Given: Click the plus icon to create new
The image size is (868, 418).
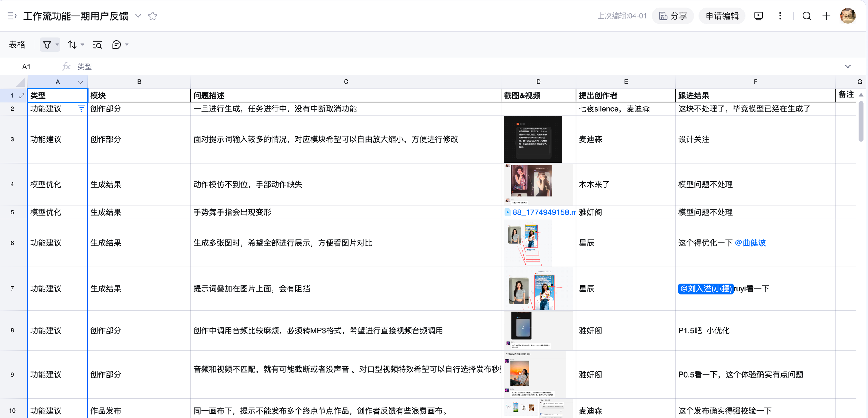Looking at the screenshot, I should [826, 16].
